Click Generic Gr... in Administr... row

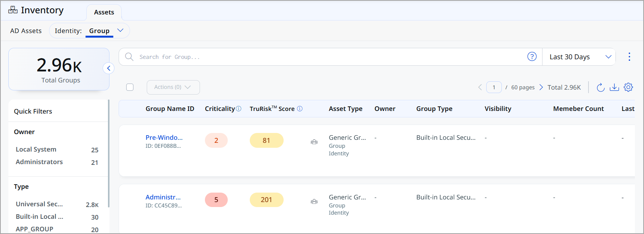347,197
